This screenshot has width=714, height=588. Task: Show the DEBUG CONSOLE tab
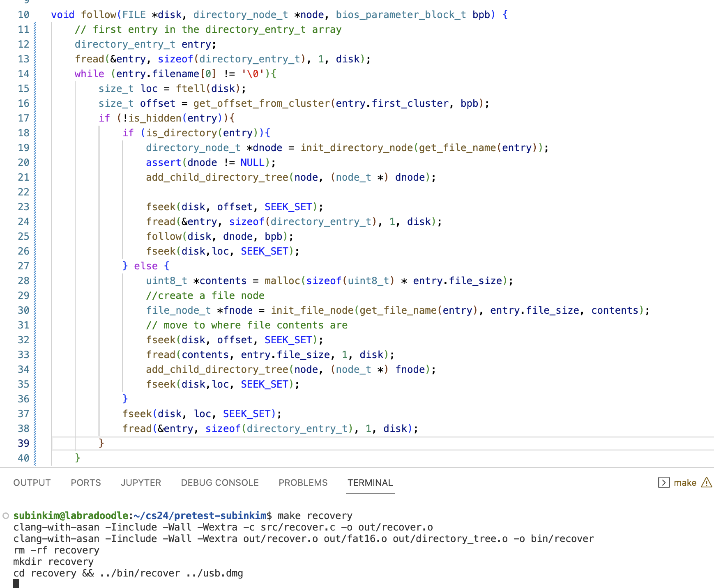pyautogui.click(x=220, y=482)
